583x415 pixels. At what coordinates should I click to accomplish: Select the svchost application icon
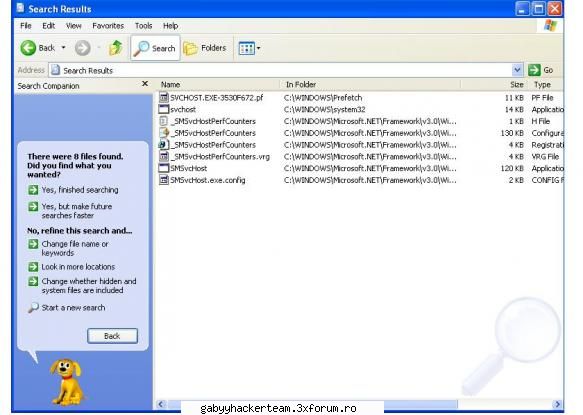coord(164,109)
